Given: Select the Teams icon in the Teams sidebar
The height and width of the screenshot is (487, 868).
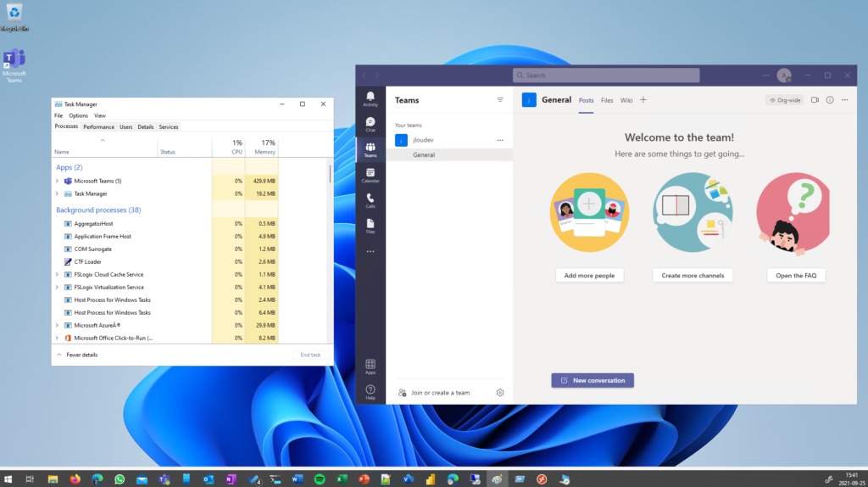Looking at the screenshot, I should 370,150.
